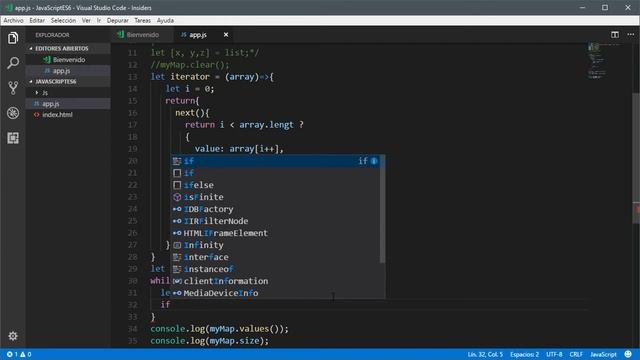Split the editor with the split icon
640x360 pixels.
615,35
